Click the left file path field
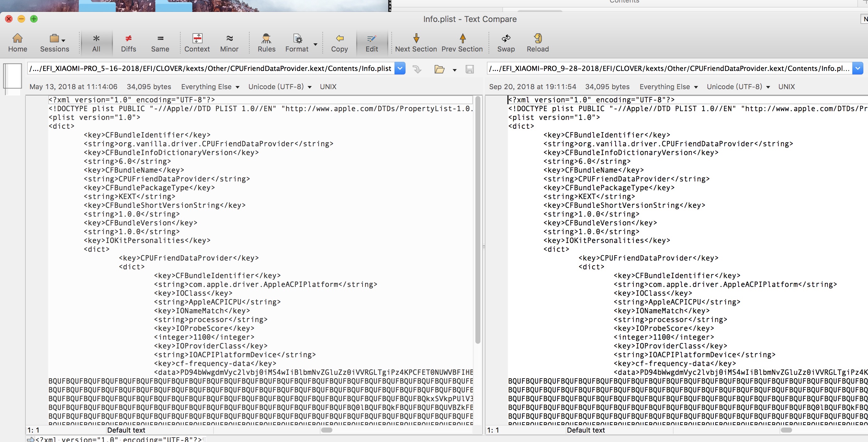Image resolution: width=868 pixels, height=442 pixels. pyautogui.click(x=211, y=68)
